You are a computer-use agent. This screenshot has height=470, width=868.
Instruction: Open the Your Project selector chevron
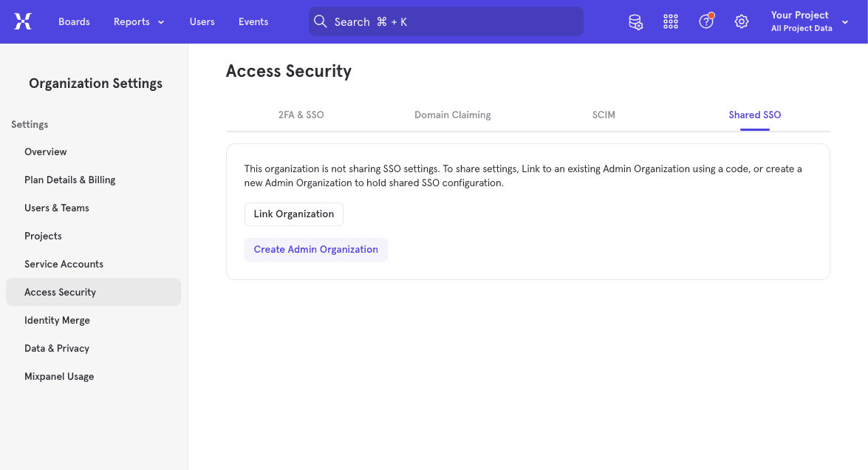845,21
